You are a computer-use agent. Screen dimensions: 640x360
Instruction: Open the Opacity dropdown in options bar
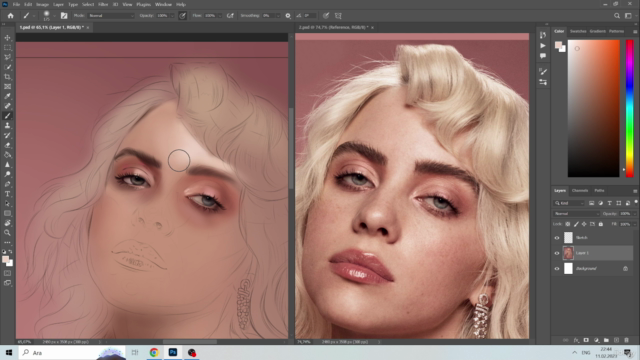coord(172,16)
